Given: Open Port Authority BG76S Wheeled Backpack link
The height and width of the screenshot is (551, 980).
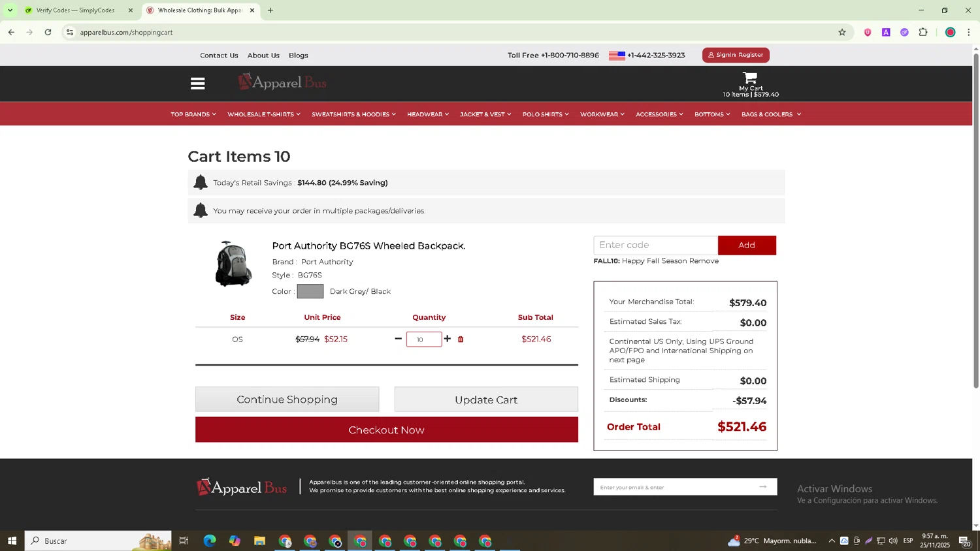Looking at the screenshot, I should pyautogui.click(x=368, y=246).
